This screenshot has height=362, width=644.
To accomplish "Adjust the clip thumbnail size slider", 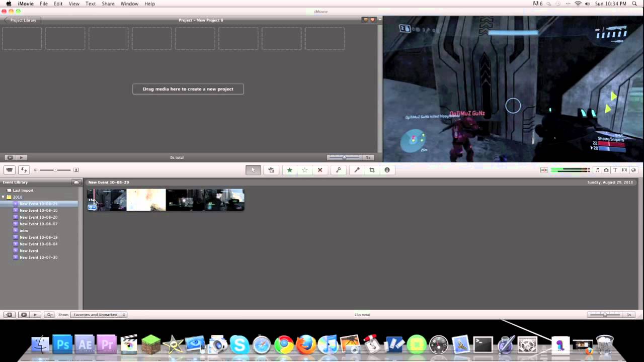I will (55, 170).
